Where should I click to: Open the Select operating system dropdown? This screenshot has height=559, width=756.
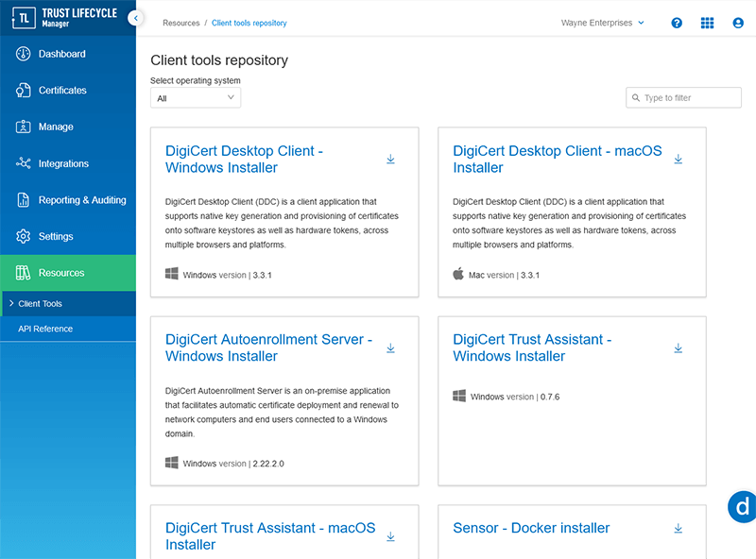[196, 98]
